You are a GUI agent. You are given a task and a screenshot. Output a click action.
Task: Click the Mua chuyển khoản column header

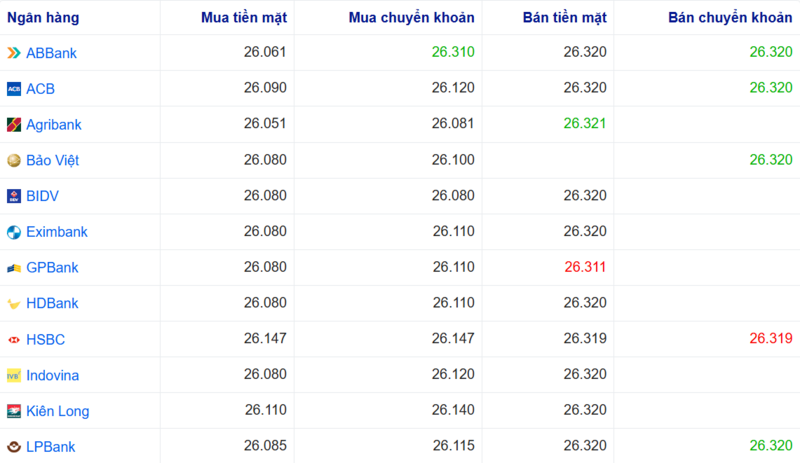click(x=412, y=18)
